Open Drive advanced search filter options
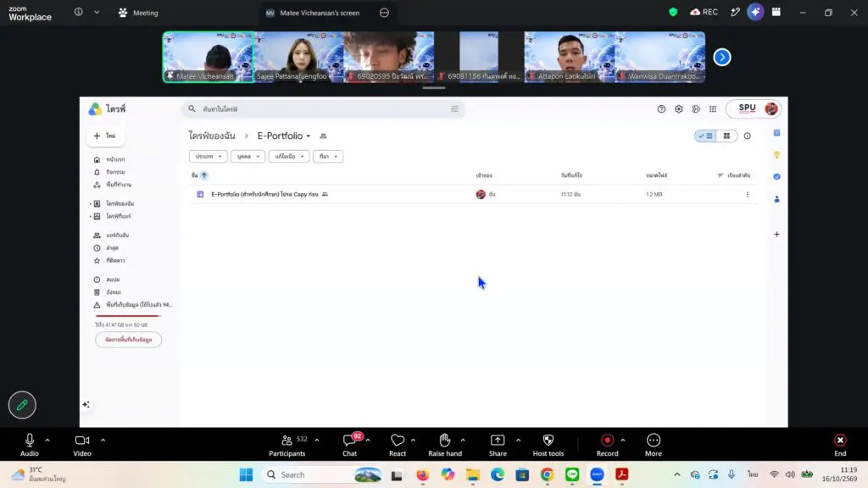 (x=454, y=109)
